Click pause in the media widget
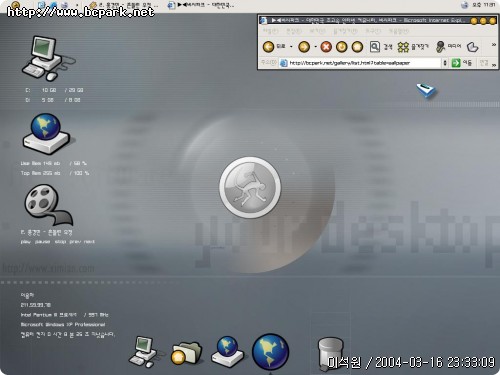 [42, 242]
